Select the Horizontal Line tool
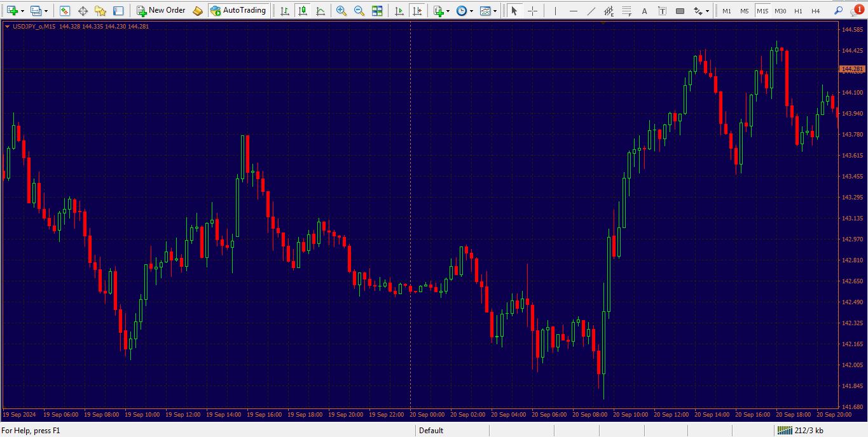868x437 pixels. (x=573, y=11)
